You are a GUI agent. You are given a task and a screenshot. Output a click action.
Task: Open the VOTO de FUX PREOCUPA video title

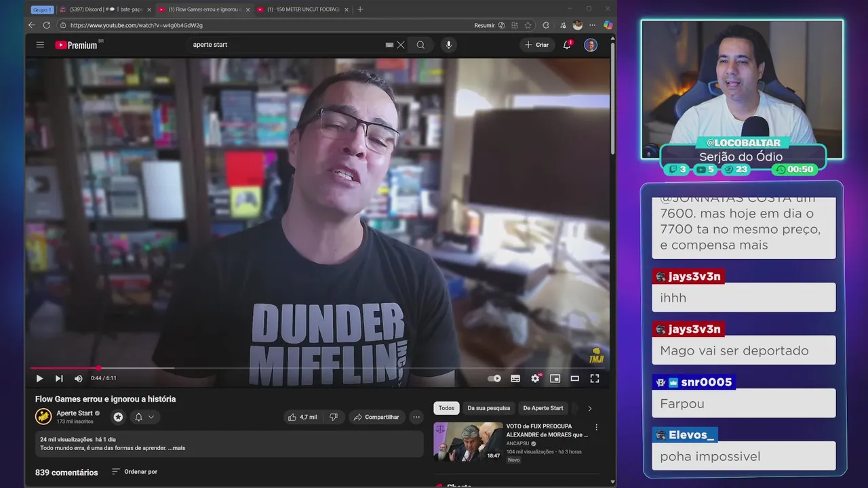[x=547, y=430]
